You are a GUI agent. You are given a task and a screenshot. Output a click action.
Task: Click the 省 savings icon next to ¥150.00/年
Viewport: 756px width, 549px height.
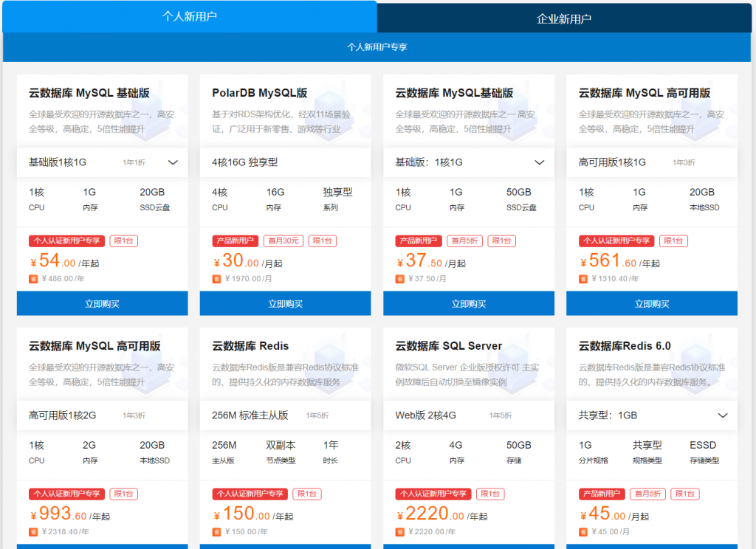click(216, 532)
